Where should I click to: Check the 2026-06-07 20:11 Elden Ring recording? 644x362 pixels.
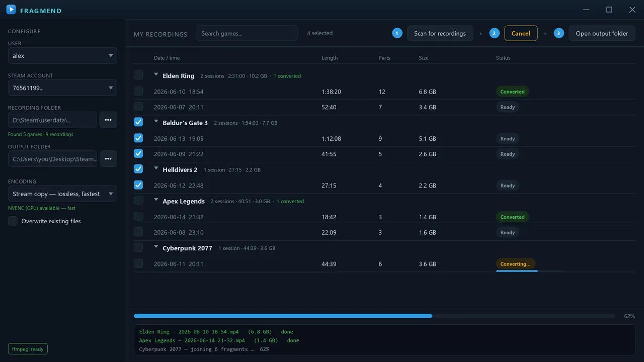(x=138, y=107)
